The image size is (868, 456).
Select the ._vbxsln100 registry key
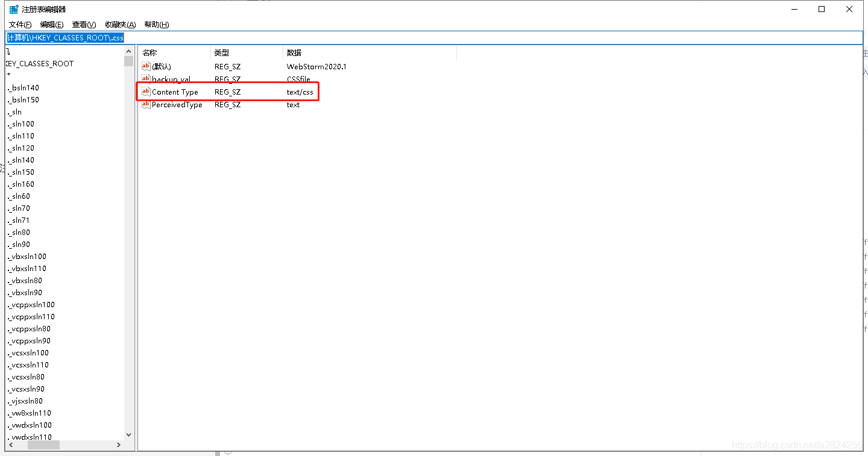[27, 256]
